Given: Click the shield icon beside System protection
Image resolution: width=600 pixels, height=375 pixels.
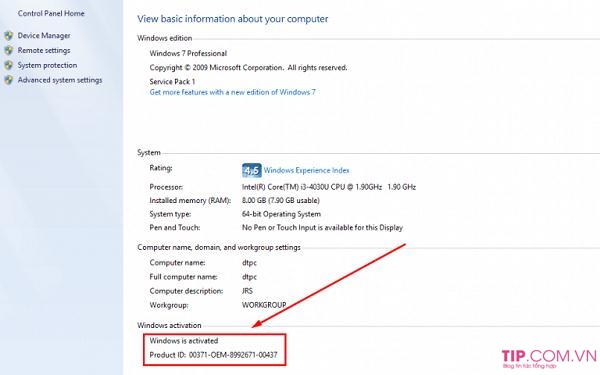Looking at the screenshot, I should click(8, 65).
